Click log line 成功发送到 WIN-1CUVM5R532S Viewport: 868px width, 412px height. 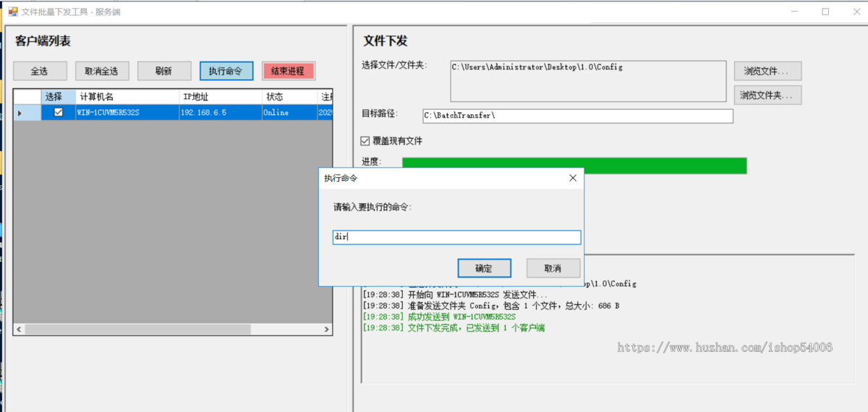(x=439, y=317)
